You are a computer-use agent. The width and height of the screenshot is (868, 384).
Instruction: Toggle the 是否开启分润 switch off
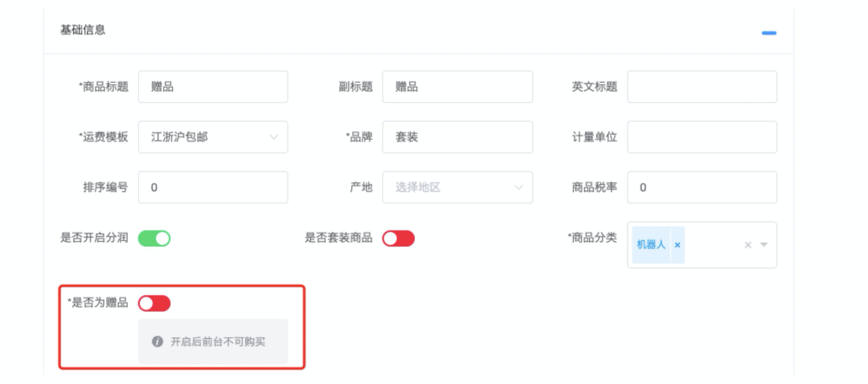point(154,239)
